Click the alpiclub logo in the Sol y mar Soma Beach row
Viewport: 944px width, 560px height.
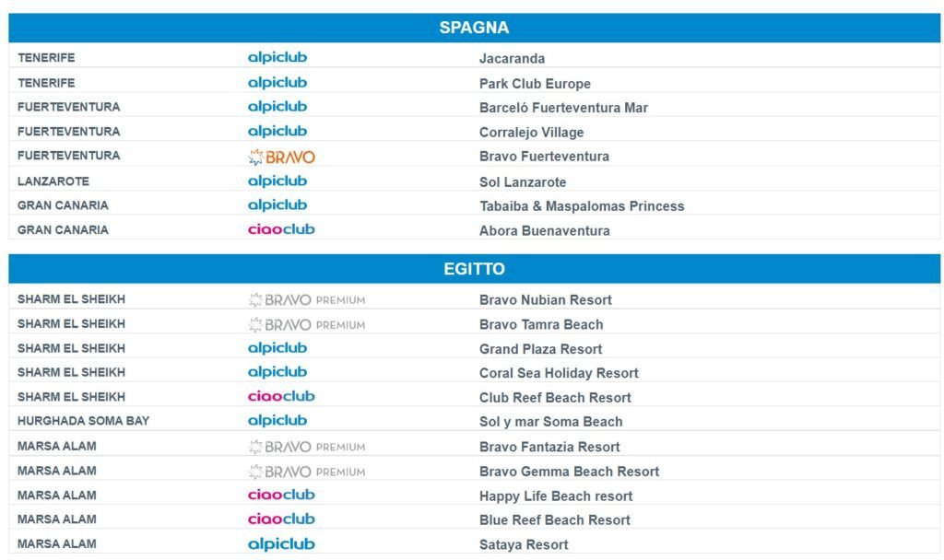[x=277, y=421]
